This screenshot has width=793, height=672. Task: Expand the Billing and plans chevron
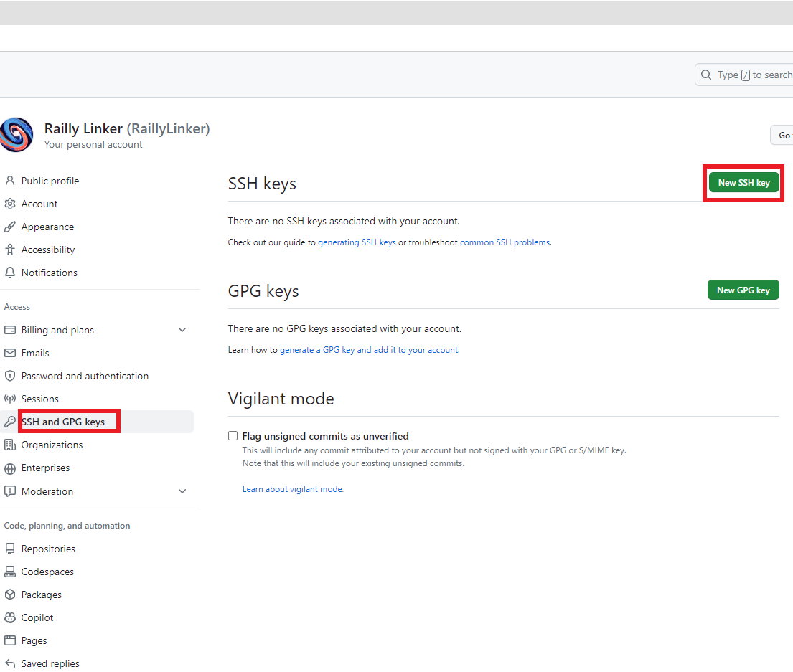(182, 330)
